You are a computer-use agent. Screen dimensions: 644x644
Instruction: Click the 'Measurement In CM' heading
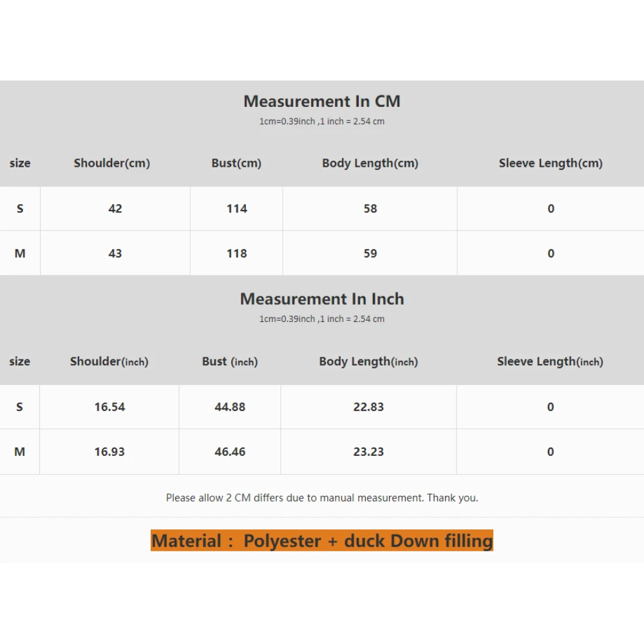321,102
